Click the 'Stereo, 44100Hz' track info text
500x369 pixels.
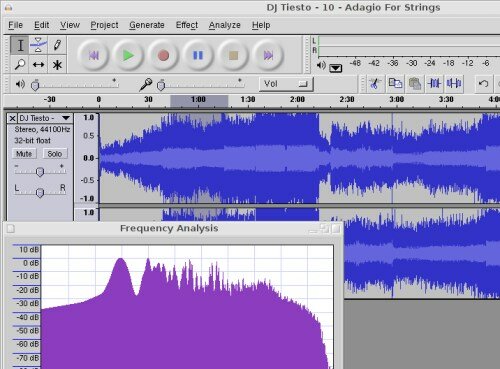coord(42,129)
